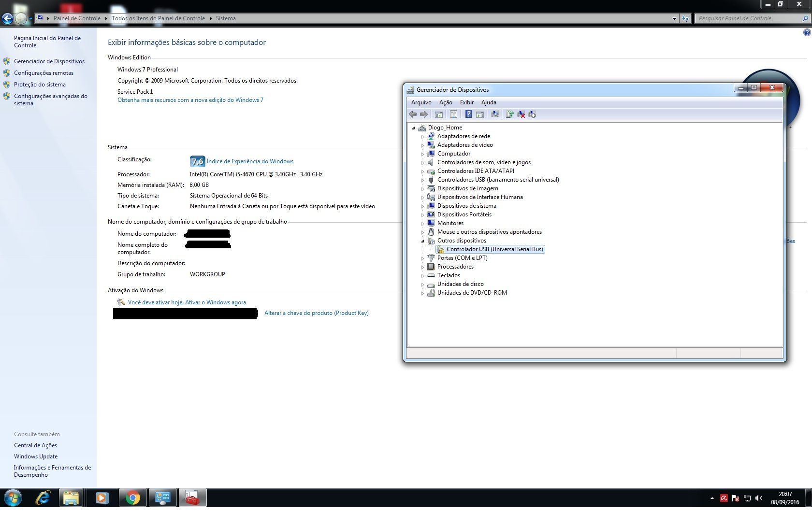
Task: Expand Adaptadores de rede node
Action: click(x=422, y=137)
